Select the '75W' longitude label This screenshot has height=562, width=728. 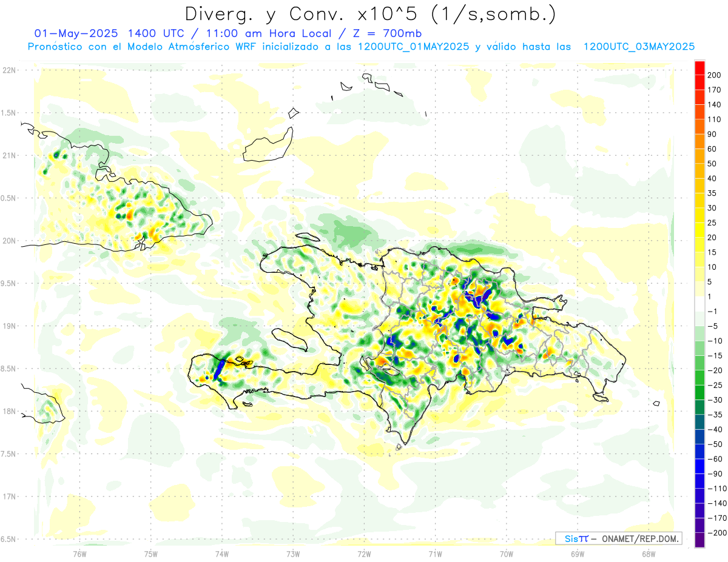[151, 554]
